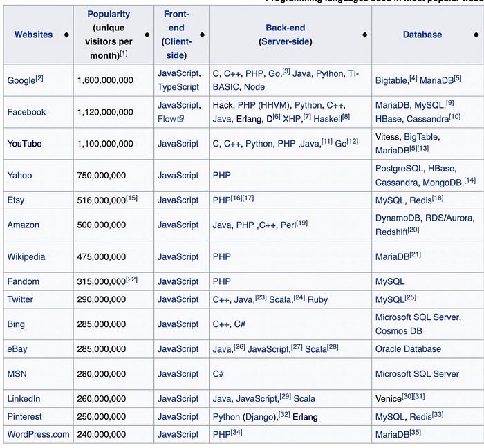Open the WordPress.com website link
The image size is (484, 448).
point(38,434)
